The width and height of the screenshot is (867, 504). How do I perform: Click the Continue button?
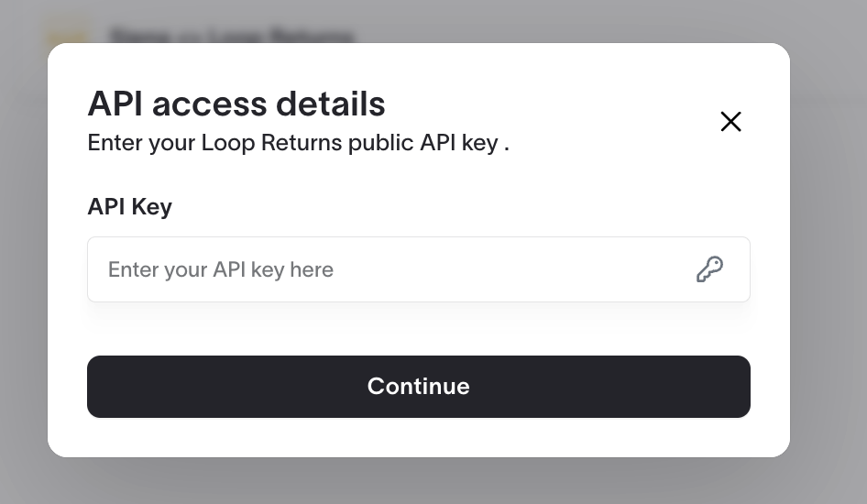tap(419, 387)
